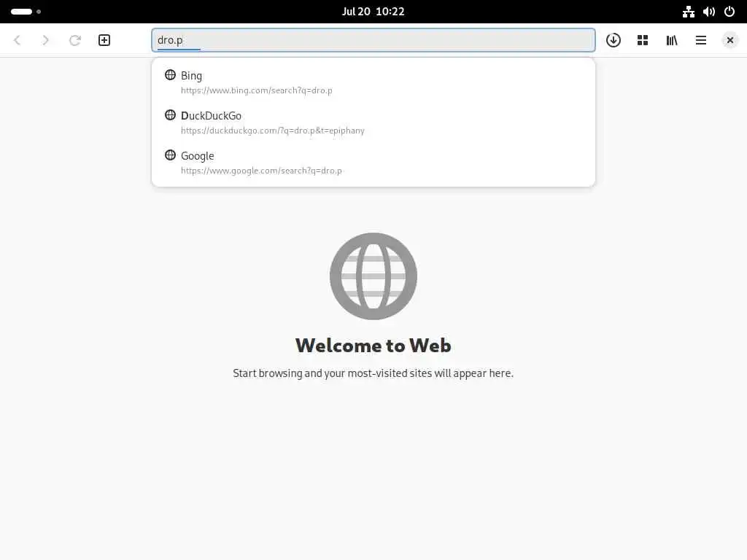The image size is (747, 560).
Task: Select the DuckDuckGo search suggestion
Action: [373, 122]
